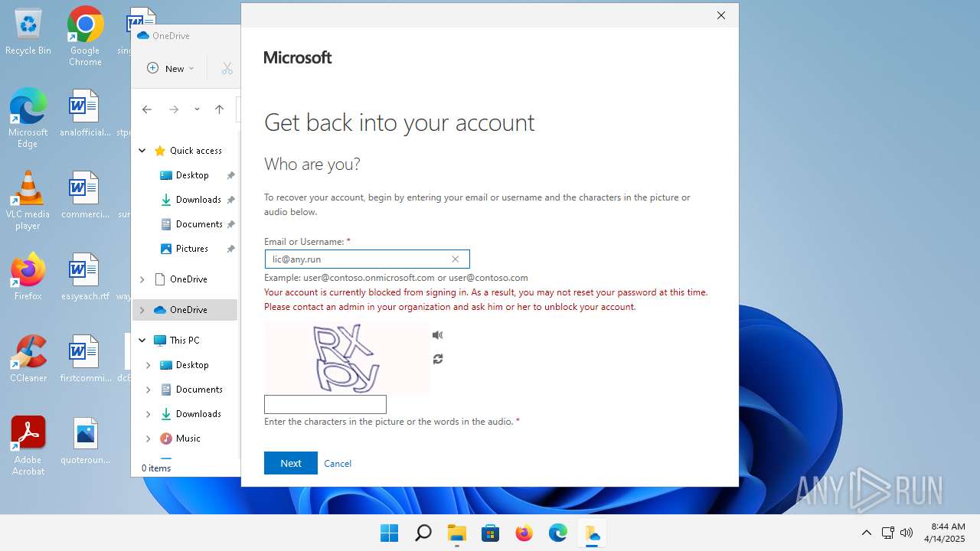The width and height of the screenshot is (980, 551).
Task: Open the Windows Start menu
Action: 389,533
